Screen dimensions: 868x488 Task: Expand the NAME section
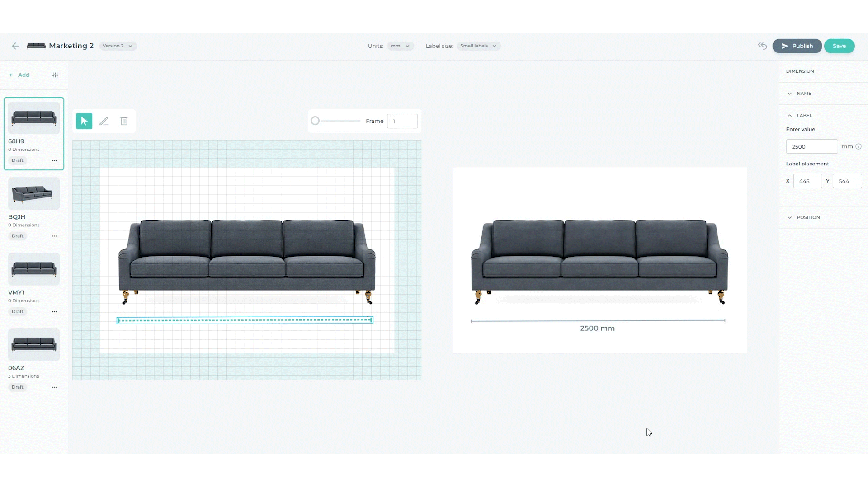[x=804, y=94]
